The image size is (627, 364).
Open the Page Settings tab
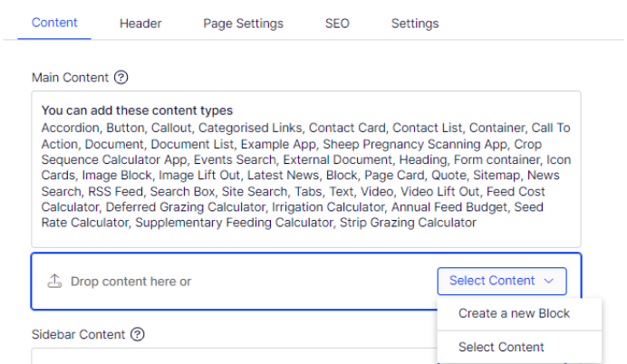(243, 24)
